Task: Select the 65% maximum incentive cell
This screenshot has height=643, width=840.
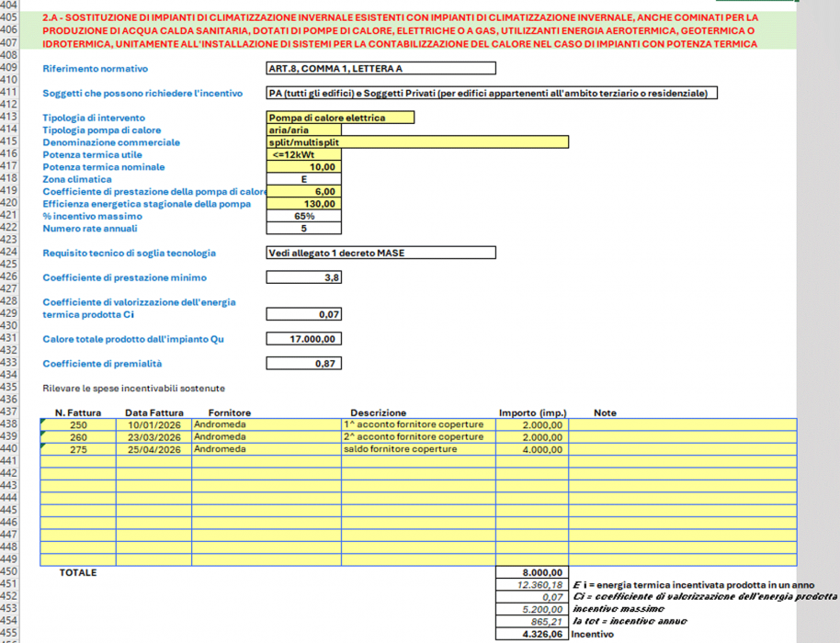Action: pyautogui.click(x=303, y=217)
